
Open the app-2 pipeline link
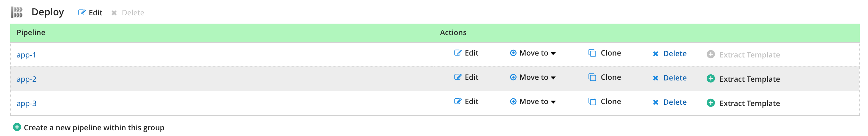pos(26,79)
